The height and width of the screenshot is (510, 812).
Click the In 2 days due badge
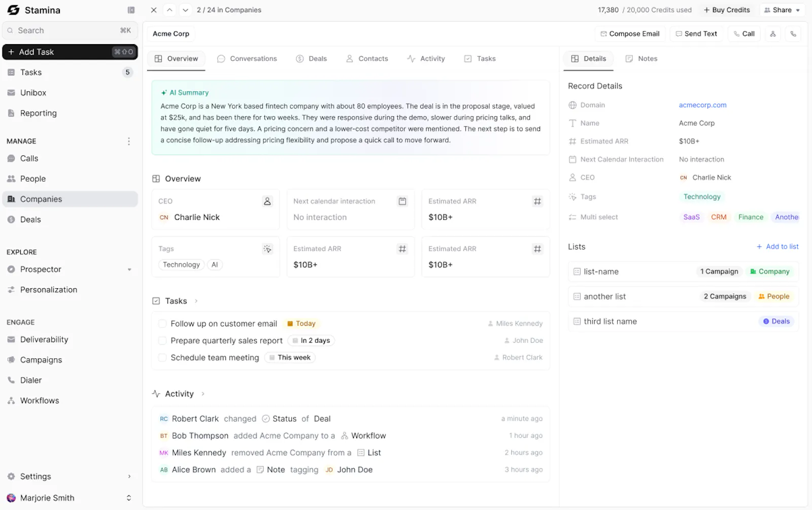coord(311,341)
